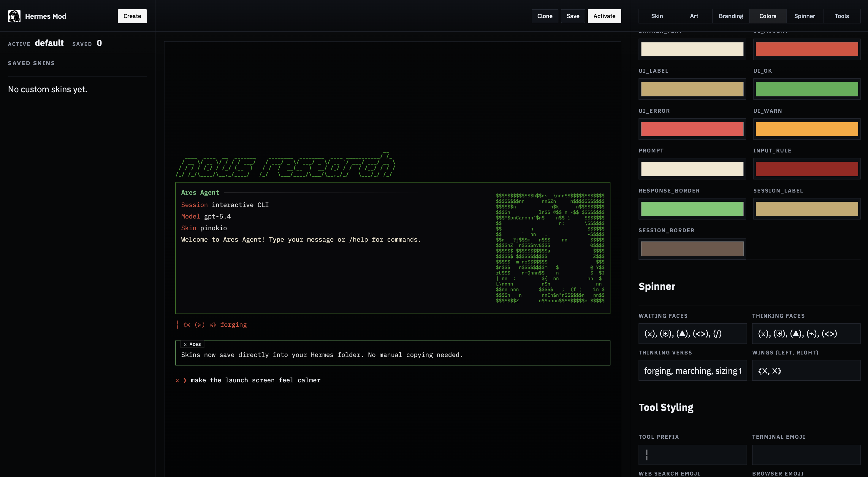The height and width of the screenshot is (477, 868).
Task: Select the PROMPT color swatch
Action: tap(692, 169)
